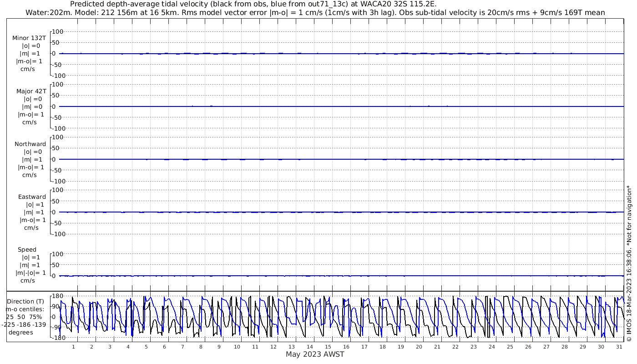Viewport: 637px width, 364px height.
Task: Click the '180' tick of the Direction axis
Action: pyautogui.click(x=57, y=296)
